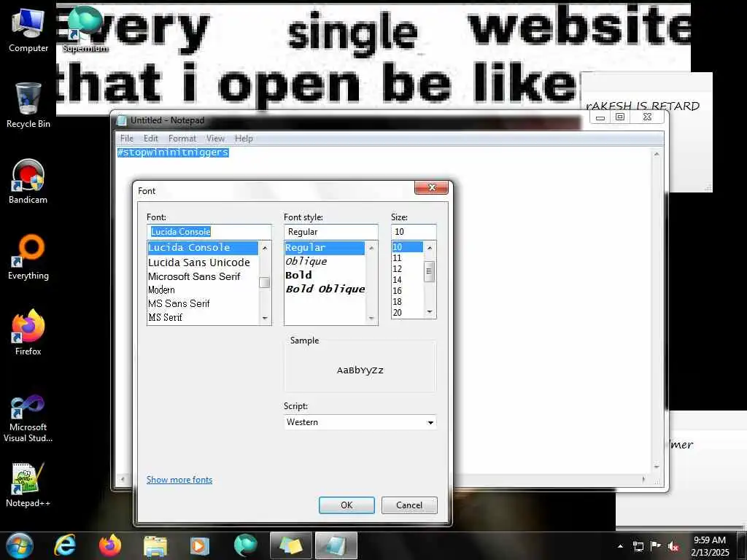
Task: Click font style list scroll down arrow
Action: (x=371, y=318)
